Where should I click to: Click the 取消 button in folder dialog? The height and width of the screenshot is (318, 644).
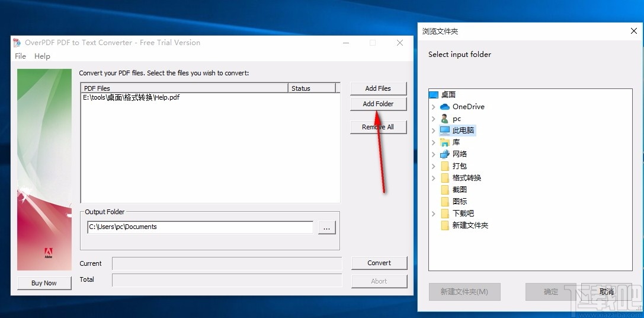607,292
